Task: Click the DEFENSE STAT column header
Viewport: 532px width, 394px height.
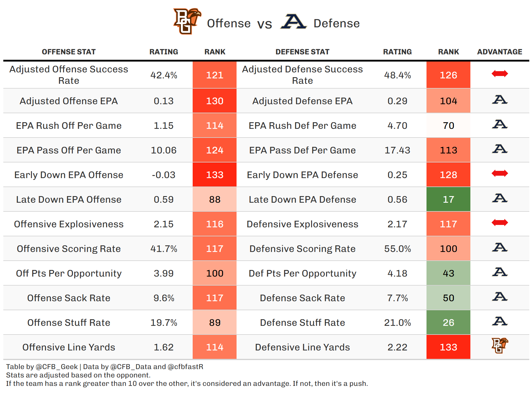Action: (302, 52)
